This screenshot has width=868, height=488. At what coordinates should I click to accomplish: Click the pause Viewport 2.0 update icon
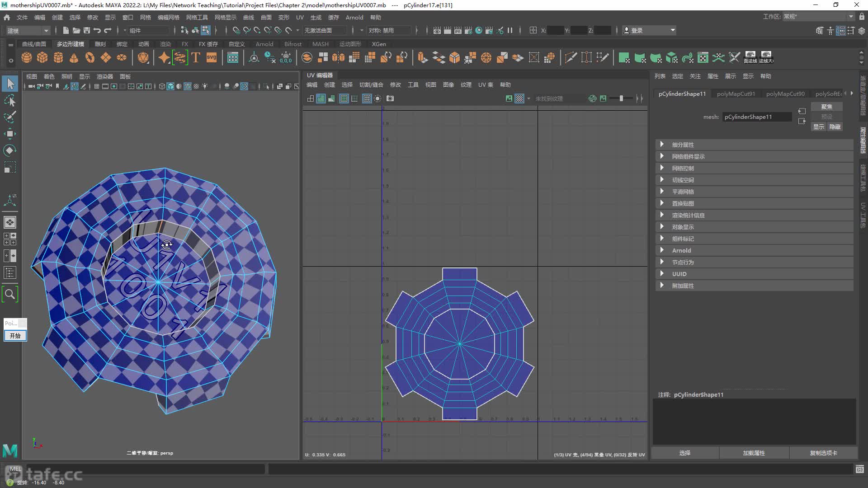510,30
